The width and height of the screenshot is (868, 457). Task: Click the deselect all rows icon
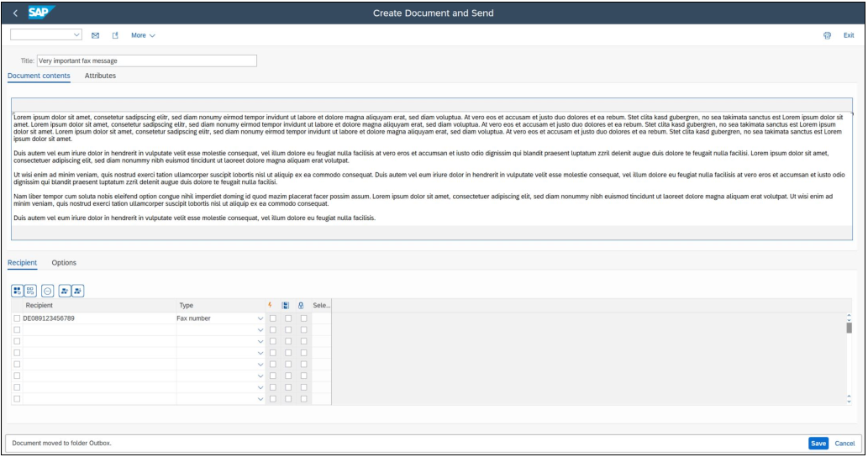point(30,290)
